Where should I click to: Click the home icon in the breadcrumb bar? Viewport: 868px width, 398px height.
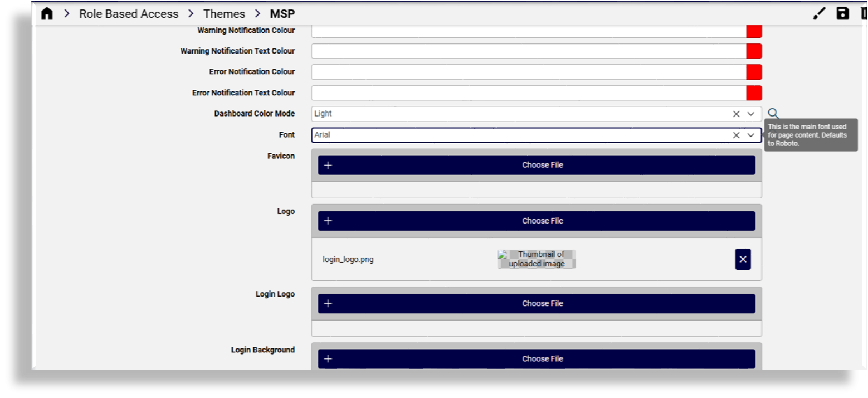pos(46,13)
